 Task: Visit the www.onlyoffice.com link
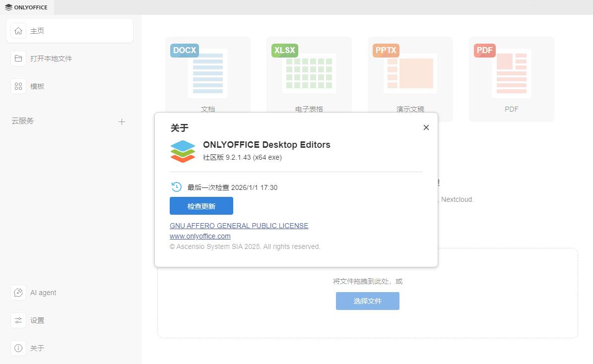point(199,236)
